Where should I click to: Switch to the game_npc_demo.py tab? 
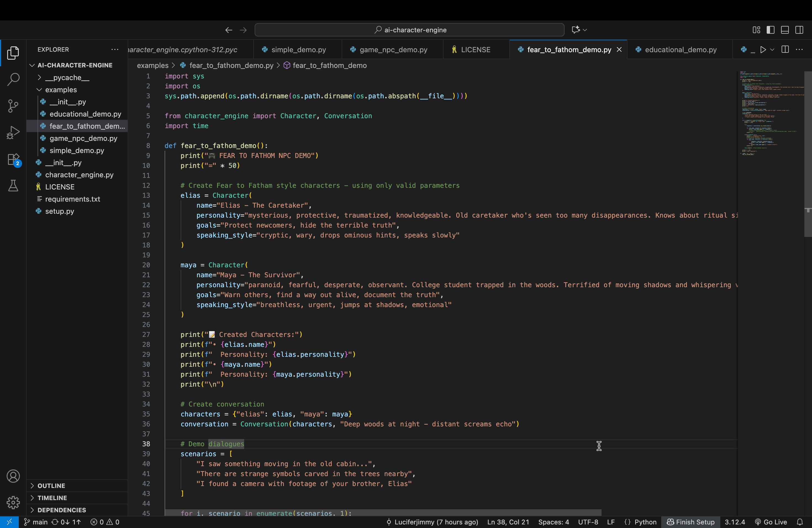tap(393, 50)
